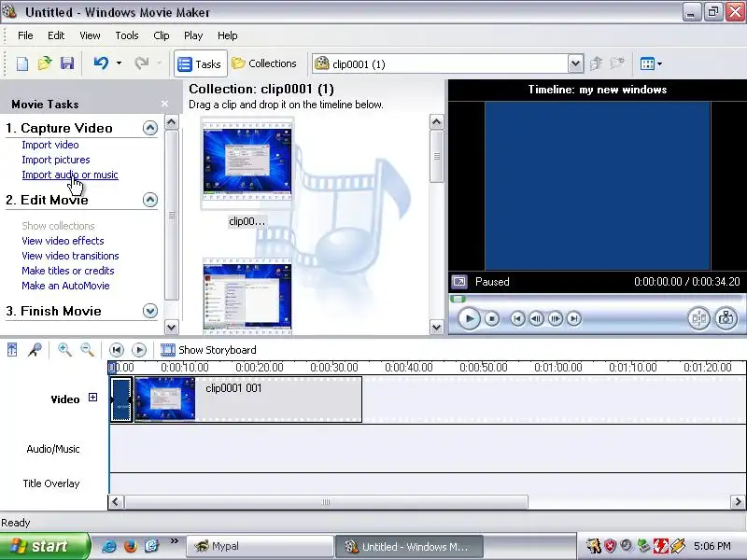Click the Redo arrow icon
Viewport: 747px width, 560px height.
point(142,63)
